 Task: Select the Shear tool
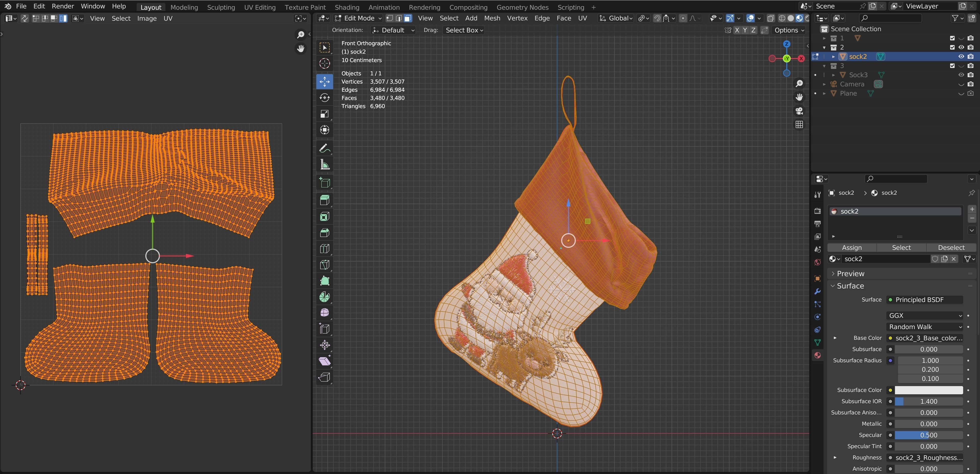[x=324, y=361]
